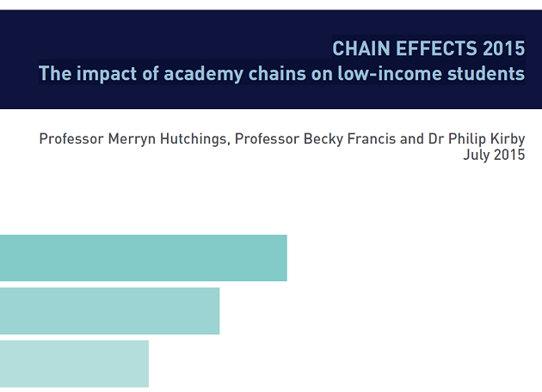Select the subtitle about academy chains and low-income students
The height and width of the screenshot is (392, 542).
click(281, 74)
